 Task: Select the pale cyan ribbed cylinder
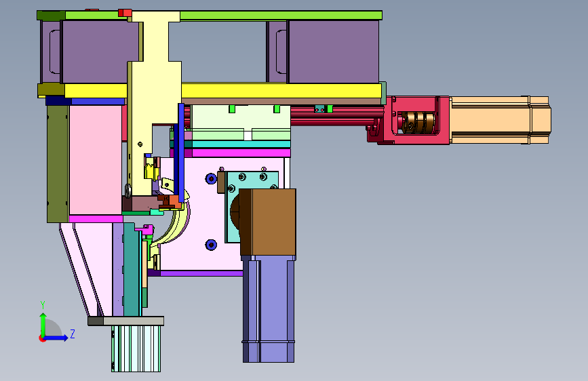(x=136, y=348)
